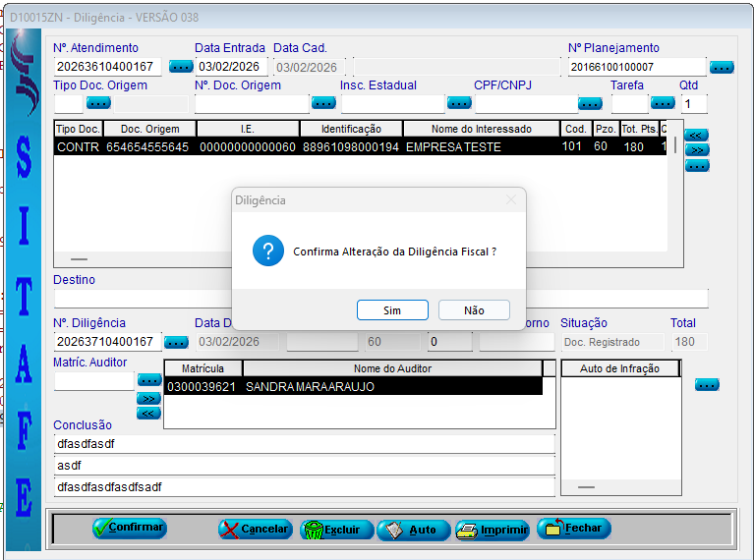Click the >> button beside the auditor list
The width and height of the screenshot is (754, 560).
(148, 398)
